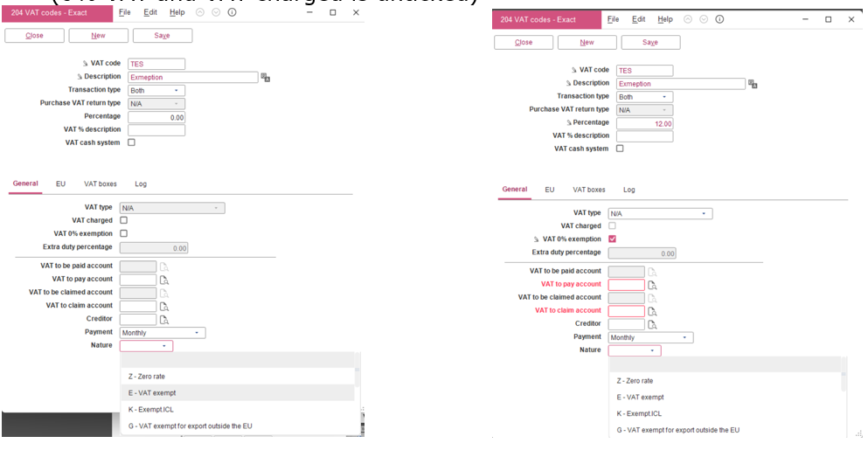Screen dimensions: 868x464
Task: Click Close button in right window
Action: point(524,42)
